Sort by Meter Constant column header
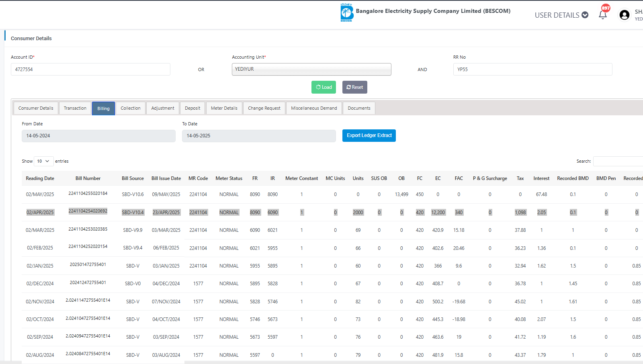The width and height of the screenshot is (643, 364). [x=301, y=178]
